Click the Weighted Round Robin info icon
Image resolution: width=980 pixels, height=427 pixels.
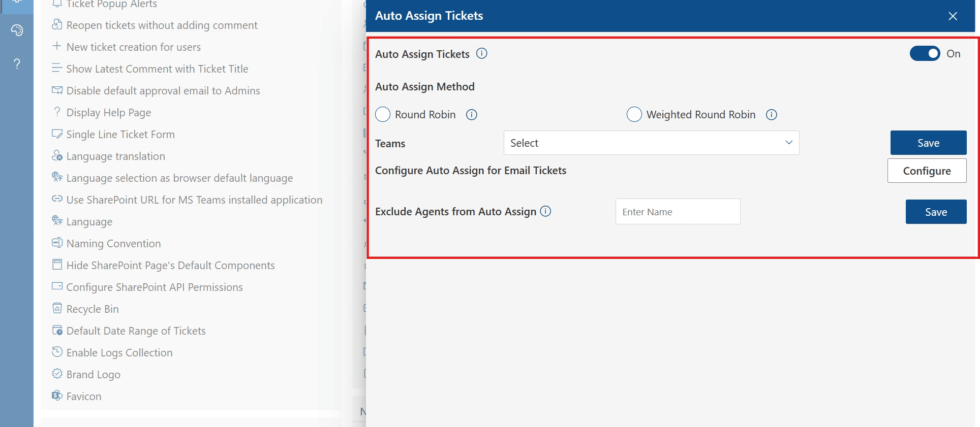click(x=771, y=115)
